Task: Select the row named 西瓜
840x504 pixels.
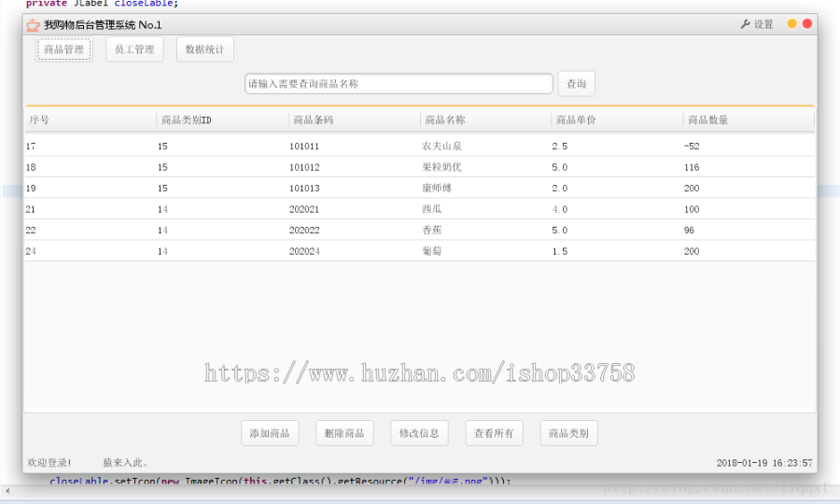Action: click(419, 209)
